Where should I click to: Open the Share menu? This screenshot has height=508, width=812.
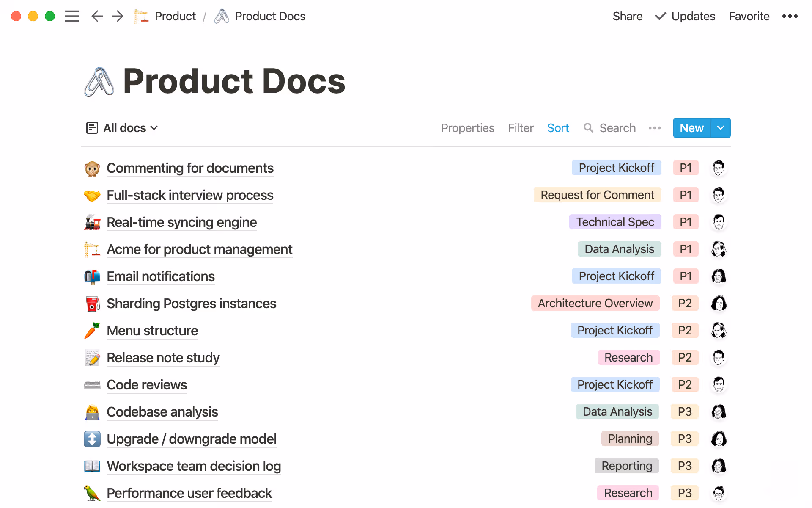(627, 16)
